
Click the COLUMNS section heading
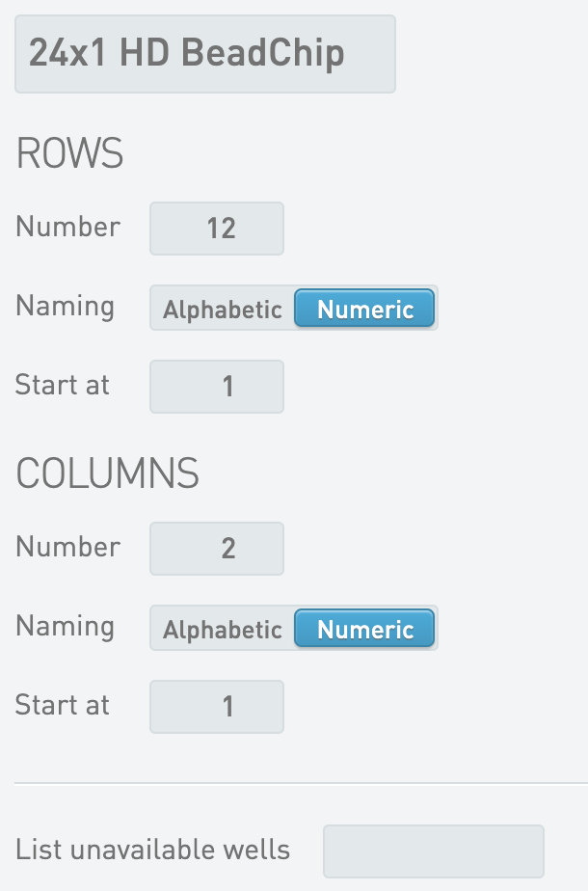coord(107,473)
